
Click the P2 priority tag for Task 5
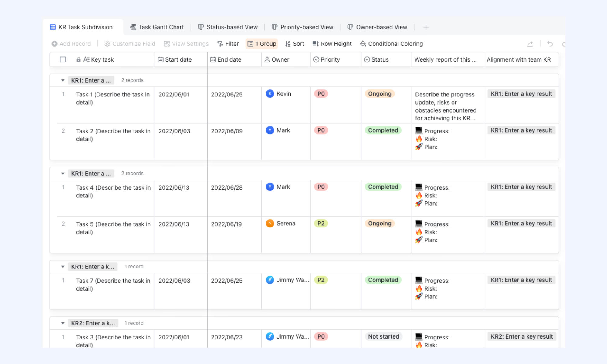[321, 224]
